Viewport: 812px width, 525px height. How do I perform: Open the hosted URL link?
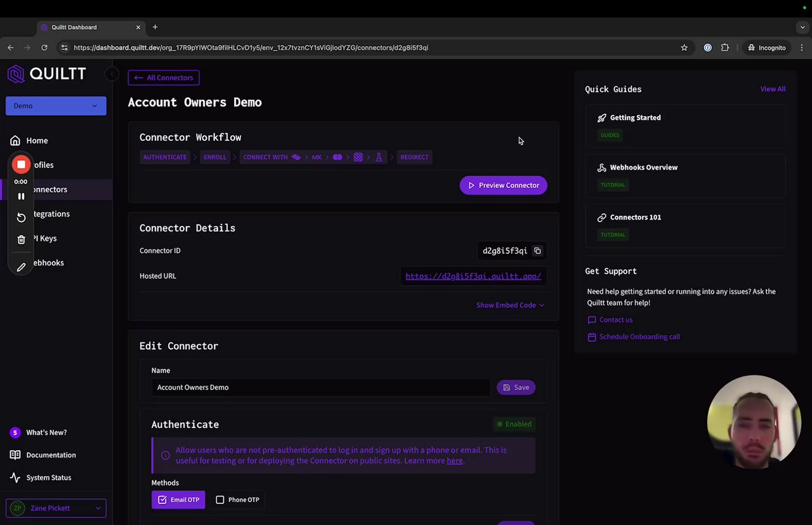tap(473, 276)
